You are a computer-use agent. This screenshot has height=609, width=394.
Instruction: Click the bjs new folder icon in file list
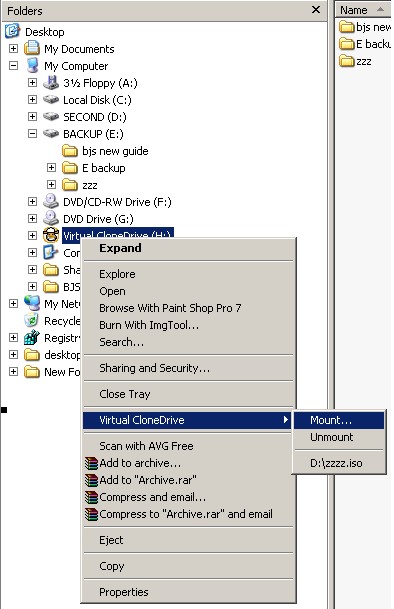(346, 27)
